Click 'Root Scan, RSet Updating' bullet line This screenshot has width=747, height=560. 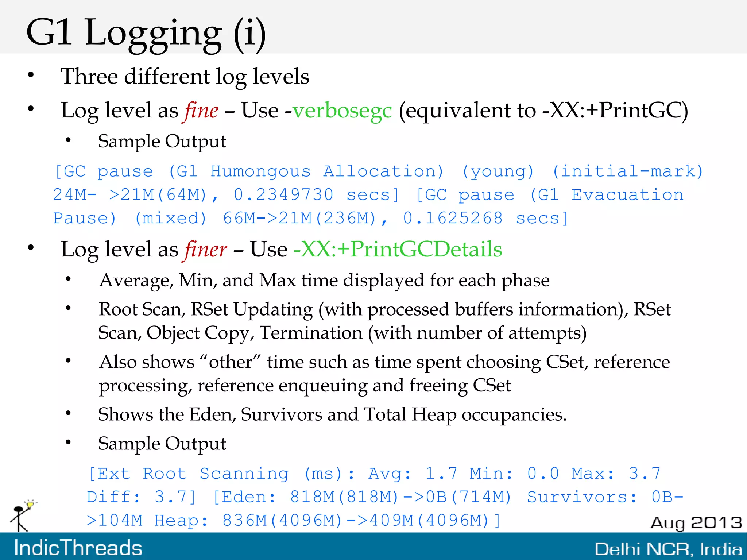pyautogui.click(x=384, y=309)
